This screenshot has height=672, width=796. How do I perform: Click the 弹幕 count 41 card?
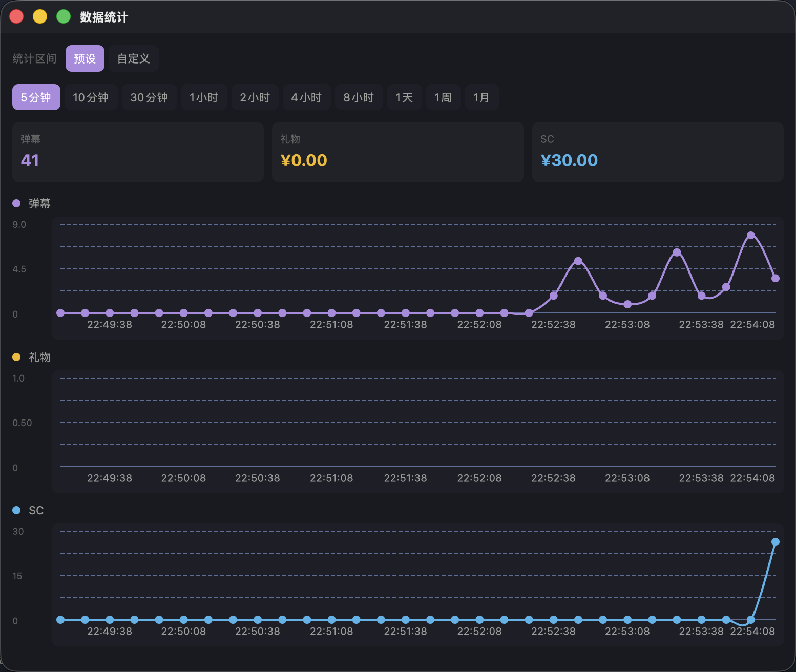[138, 152]
